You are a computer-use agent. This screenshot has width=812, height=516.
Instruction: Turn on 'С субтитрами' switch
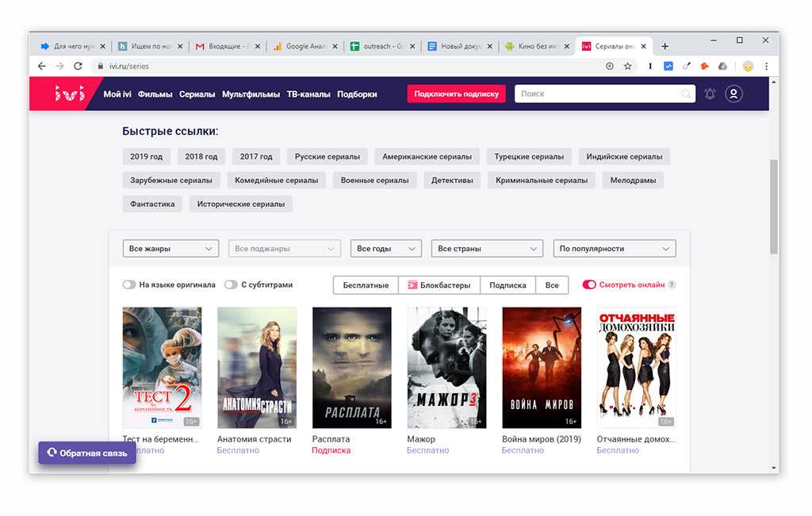click(231, 285)
